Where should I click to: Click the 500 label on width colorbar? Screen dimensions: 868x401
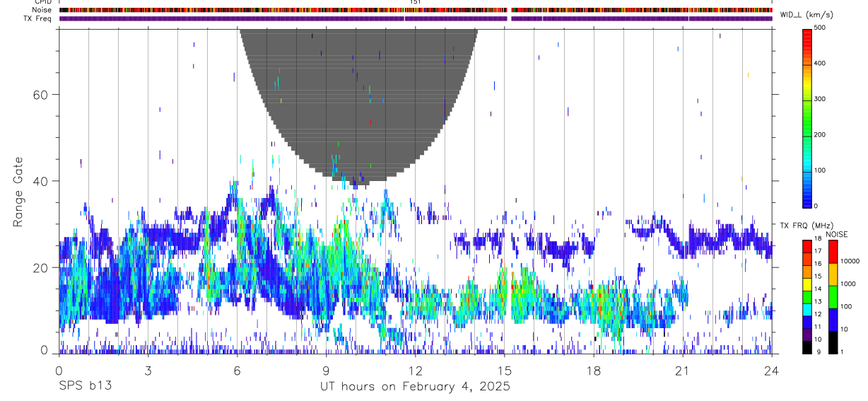pyautogui.click(x=820, y=28)
